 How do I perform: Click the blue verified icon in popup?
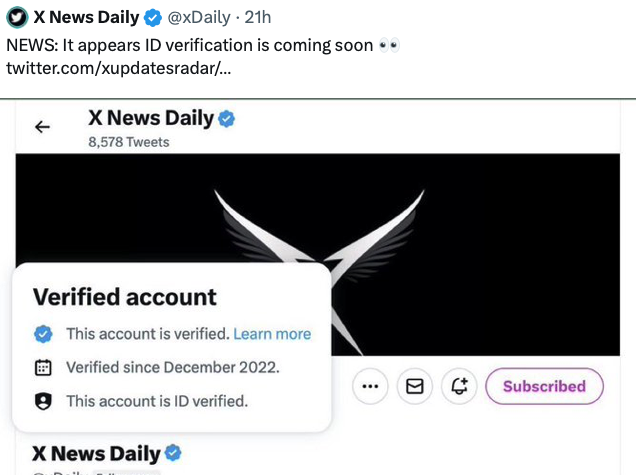point(43,334)
